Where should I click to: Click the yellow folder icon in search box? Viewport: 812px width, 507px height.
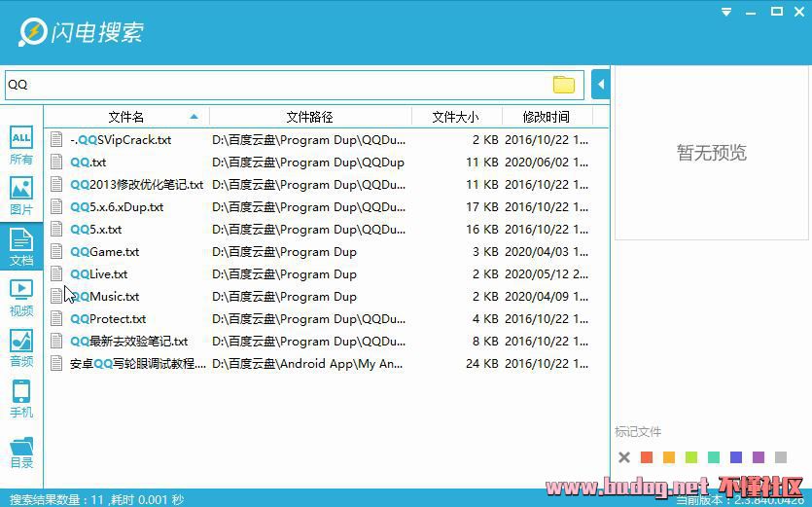564,85
